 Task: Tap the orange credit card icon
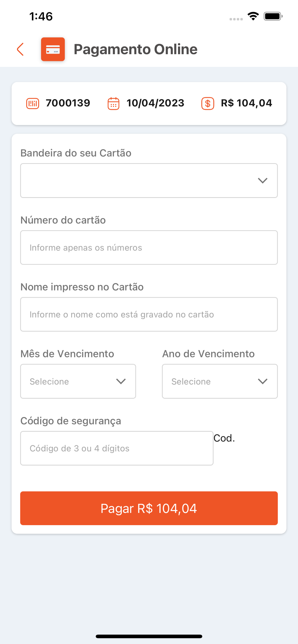(53, 49)
